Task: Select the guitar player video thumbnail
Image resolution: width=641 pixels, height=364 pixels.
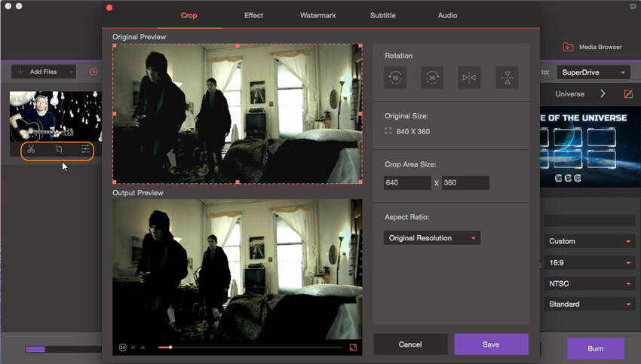Action: coord(56,116)
